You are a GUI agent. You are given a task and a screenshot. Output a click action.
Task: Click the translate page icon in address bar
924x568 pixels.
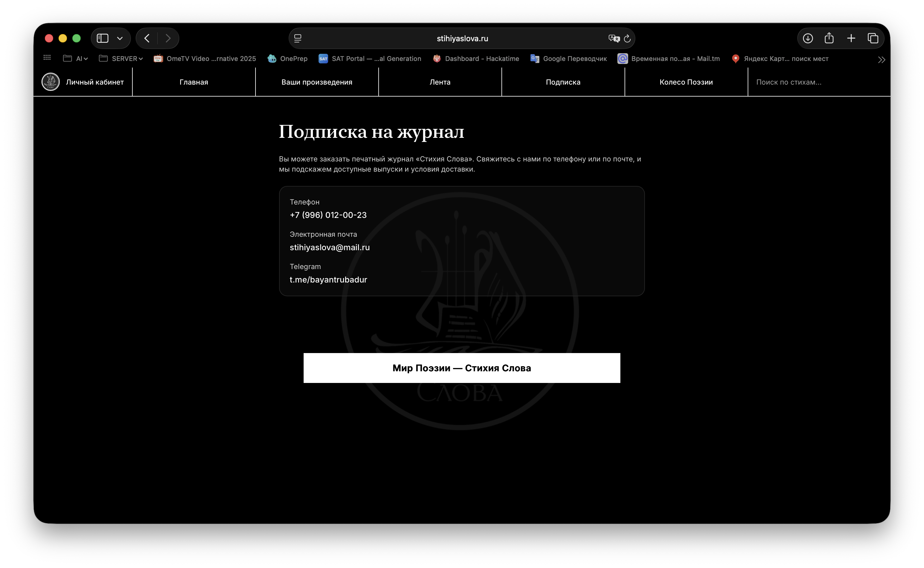614,38
